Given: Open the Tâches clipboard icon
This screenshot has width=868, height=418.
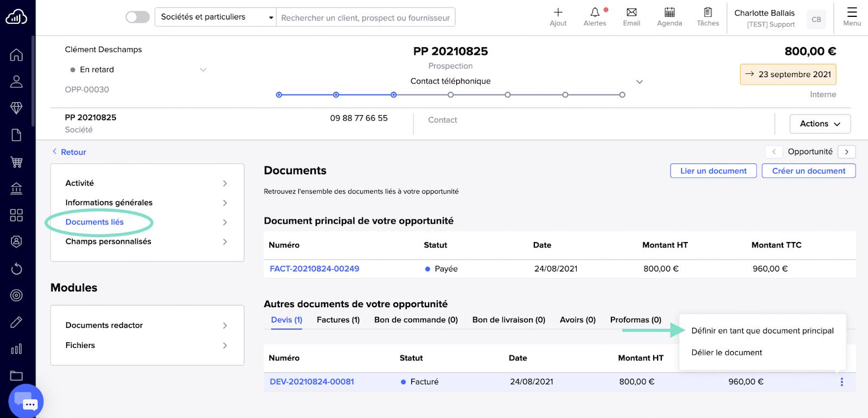Looking at the screenshot, I should [707, 13].
